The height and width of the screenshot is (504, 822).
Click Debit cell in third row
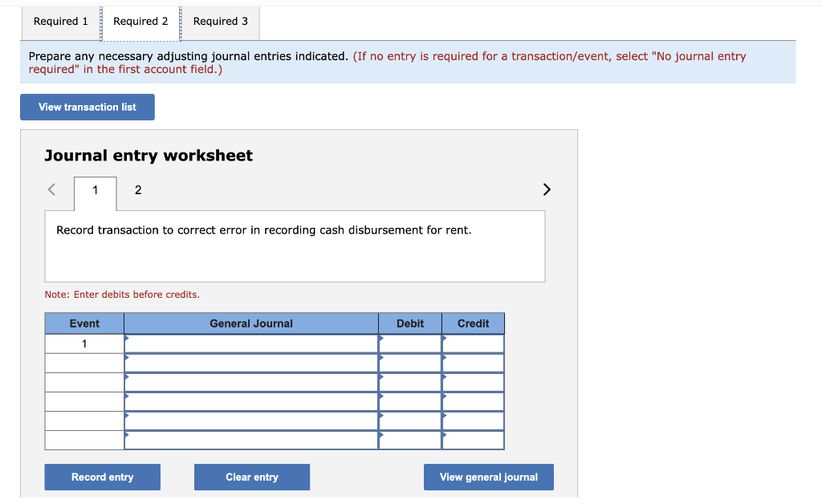410,383
